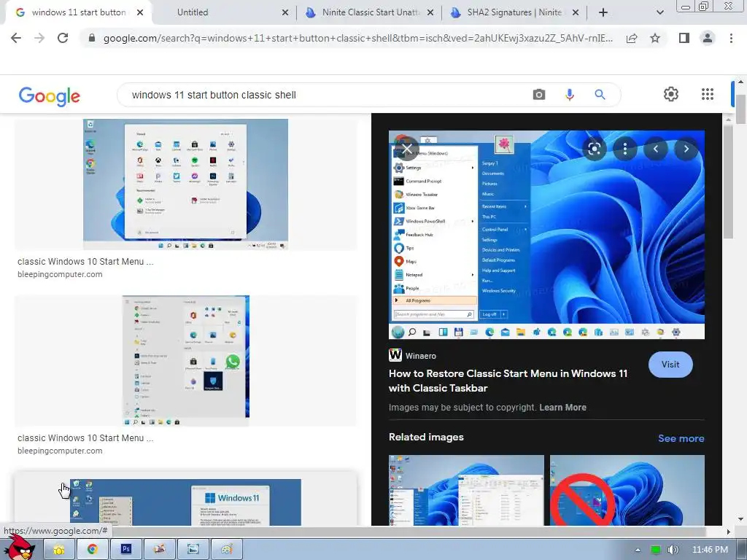
Task: Click the address bar URL
Action: (357, 38)
